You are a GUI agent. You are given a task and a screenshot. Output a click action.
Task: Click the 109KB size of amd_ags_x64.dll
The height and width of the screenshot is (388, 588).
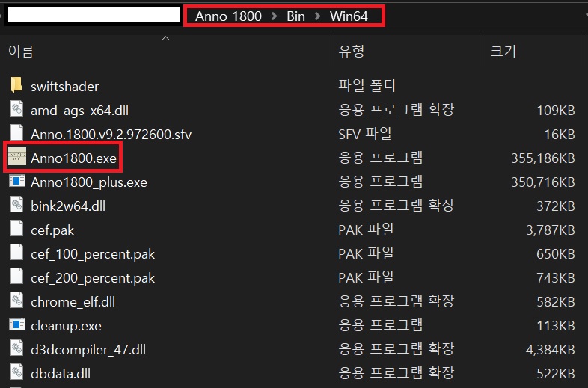point(556,111)
